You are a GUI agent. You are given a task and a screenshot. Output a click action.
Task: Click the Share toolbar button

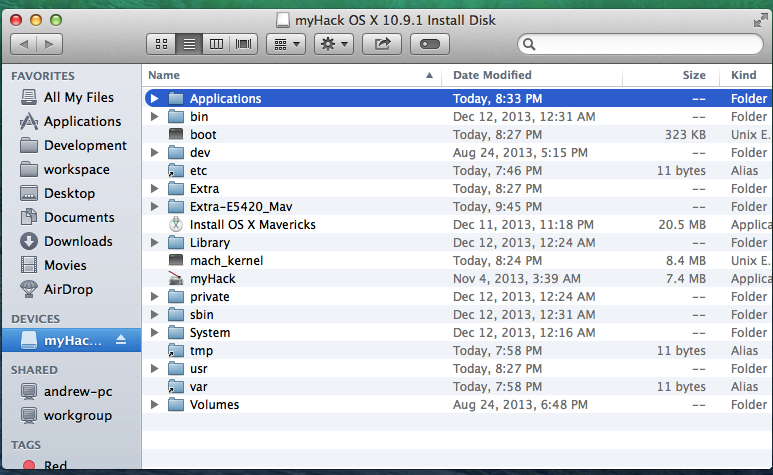(382, 44)
